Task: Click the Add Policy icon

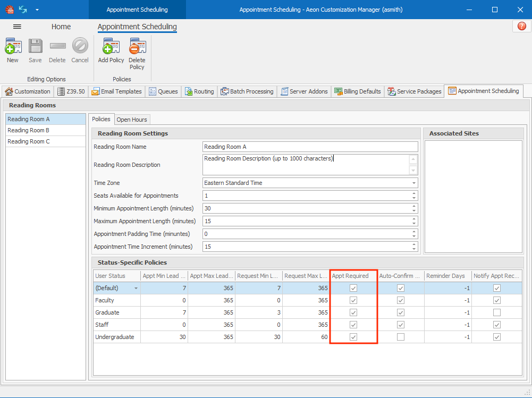Action: [x=111, y=48]
